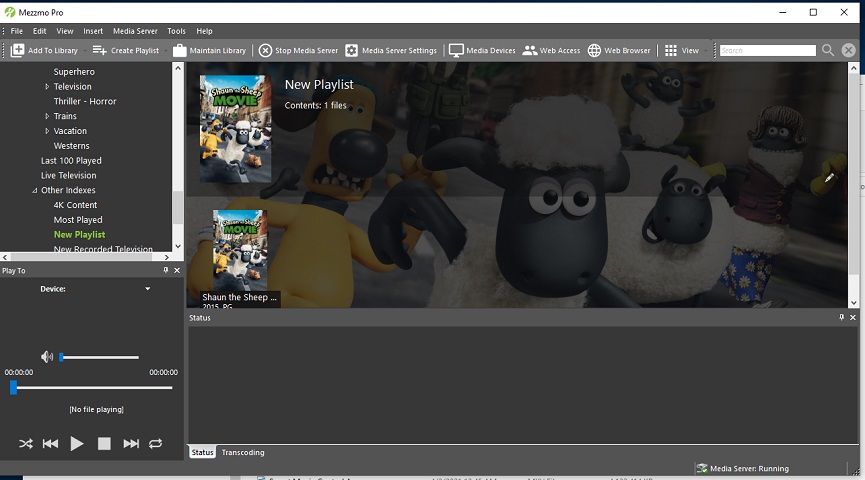Image resolution: width=865 pixels, height=480 pixels.
Task: Click the Create Playlist toolbar button
Action: (126, 50)
